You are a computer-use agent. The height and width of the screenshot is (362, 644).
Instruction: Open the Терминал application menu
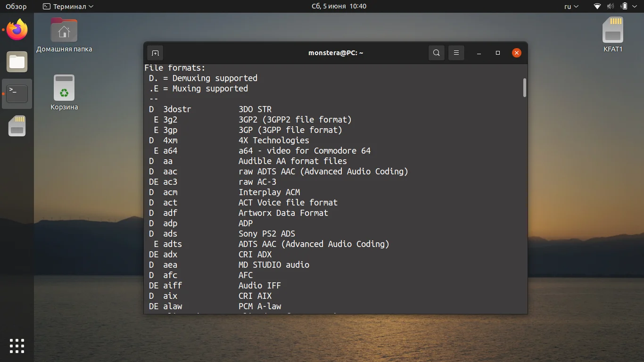click(68, 6)
